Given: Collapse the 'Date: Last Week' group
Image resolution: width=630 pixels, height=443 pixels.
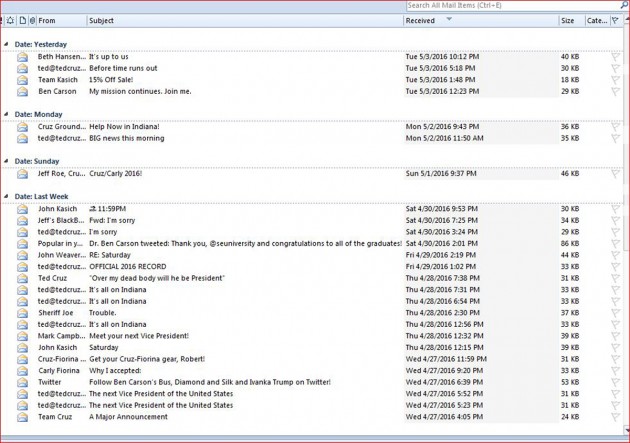Looking at the screenshot, I should click(7, 196).
